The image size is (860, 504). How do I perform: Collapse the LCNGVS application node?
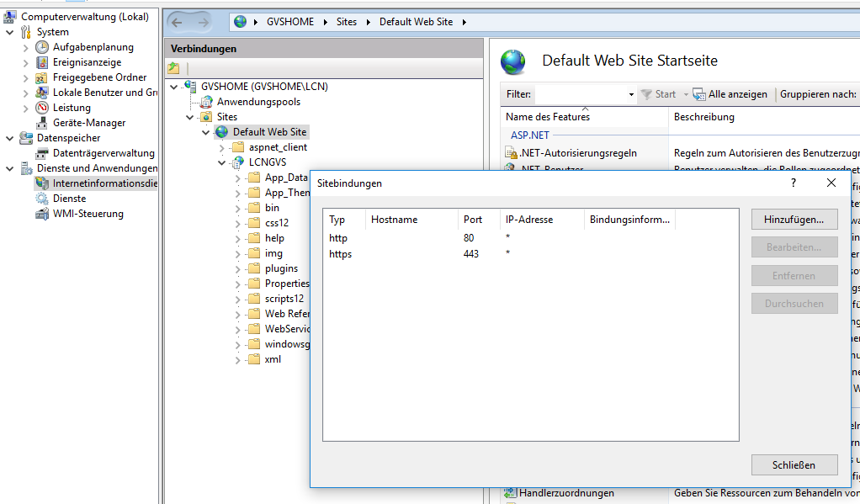[222, 162]
